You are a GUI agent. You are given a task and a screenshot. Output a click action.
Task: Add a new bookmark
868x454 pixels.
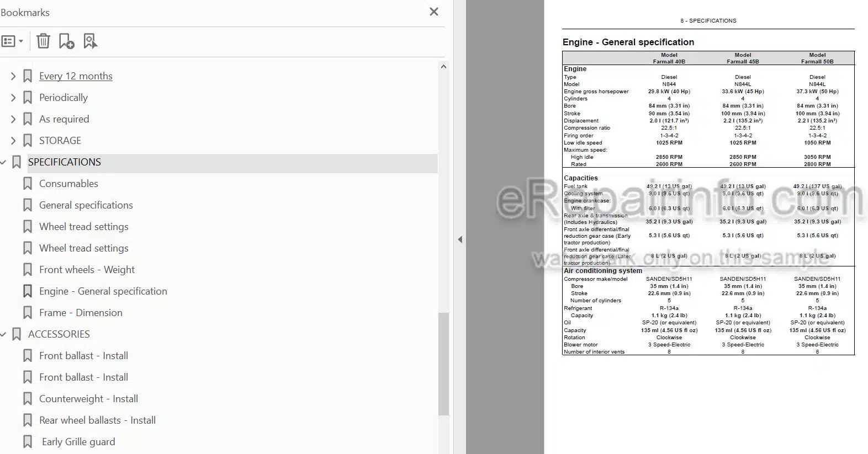[66, 41]
